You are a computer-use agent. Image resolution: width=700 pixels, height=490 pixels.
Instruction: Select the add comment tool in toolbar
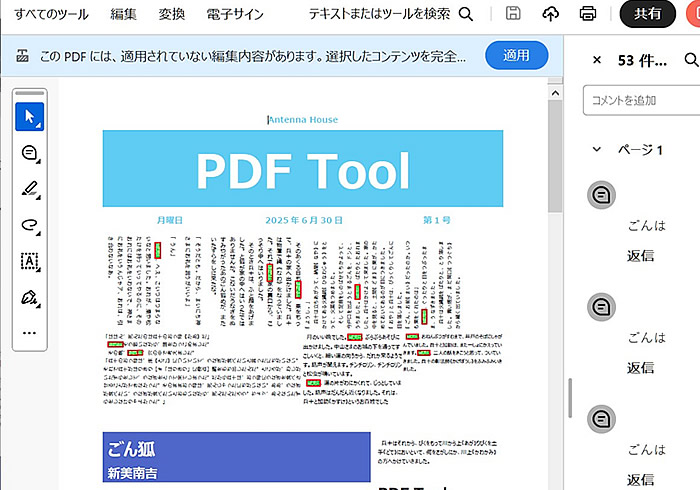click(x=30, y=154)
